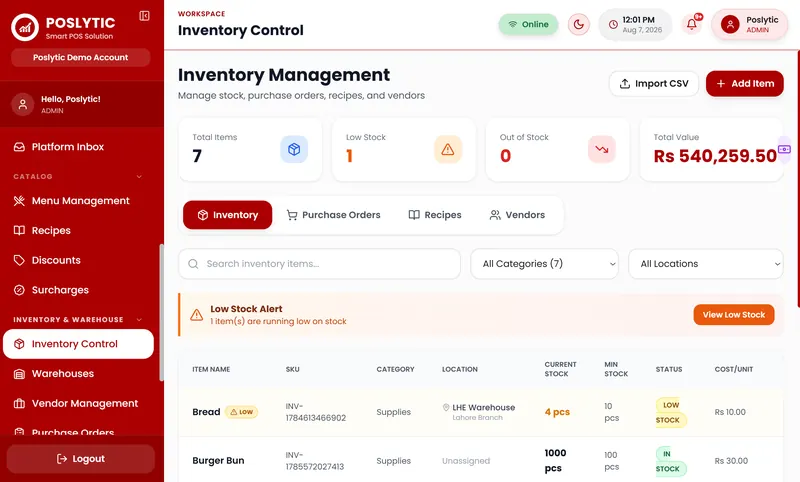800x482 pixels.
Task: Click the Import CSV button
Action: tap(654, 84)
